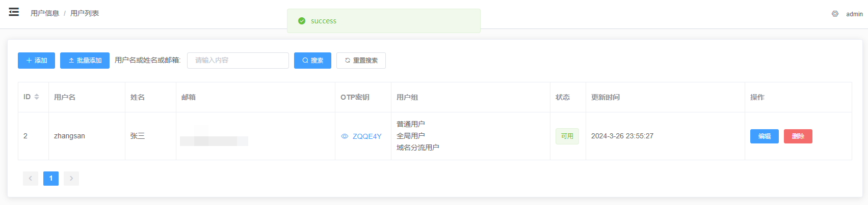Collapse sidebar with the hamburger menu icon
The width and height of the screenshot is (868, 205).
point(14,12)
